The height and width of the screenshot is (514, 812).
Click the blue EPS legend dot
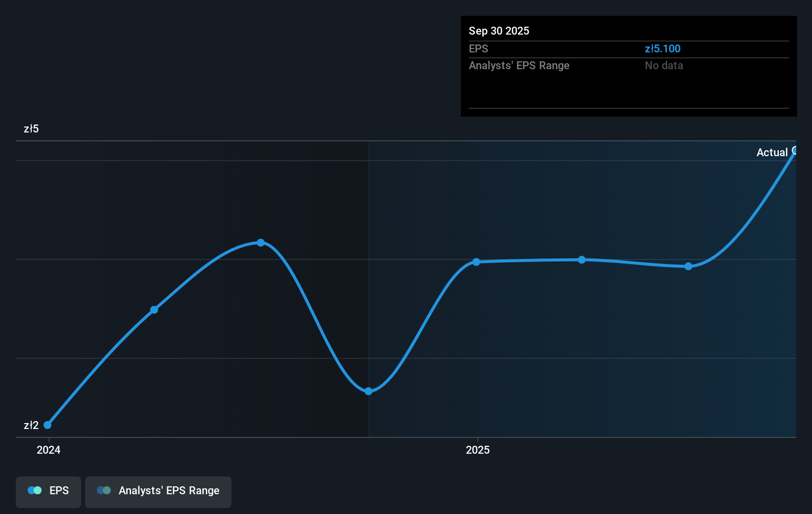(x=35, y=490)
